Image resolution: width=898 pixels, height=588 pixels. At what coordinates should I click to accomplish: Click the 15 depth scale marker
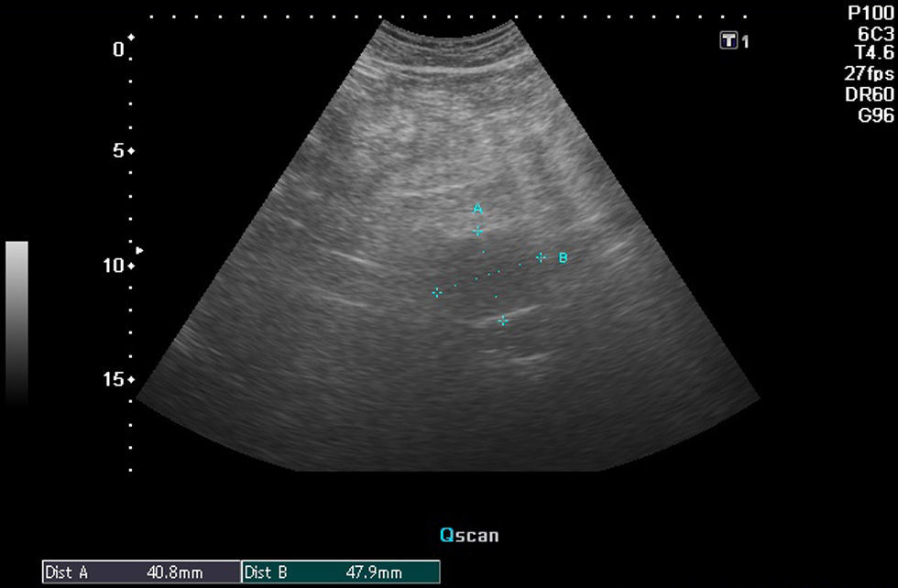[117, 379]
